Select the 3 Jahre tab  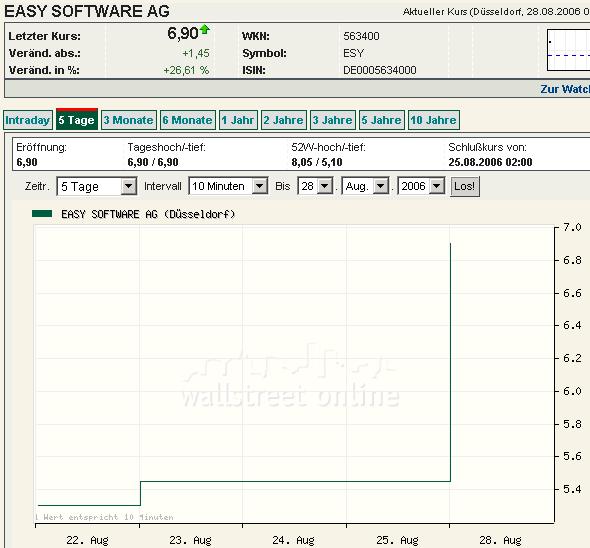coord(333,120)
